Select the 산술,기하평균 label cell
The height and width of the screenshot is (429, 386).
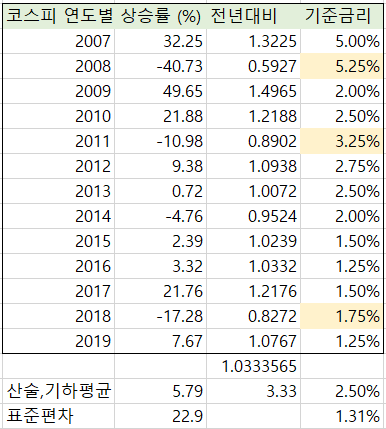pyautogui.click(x=59, y=391)
